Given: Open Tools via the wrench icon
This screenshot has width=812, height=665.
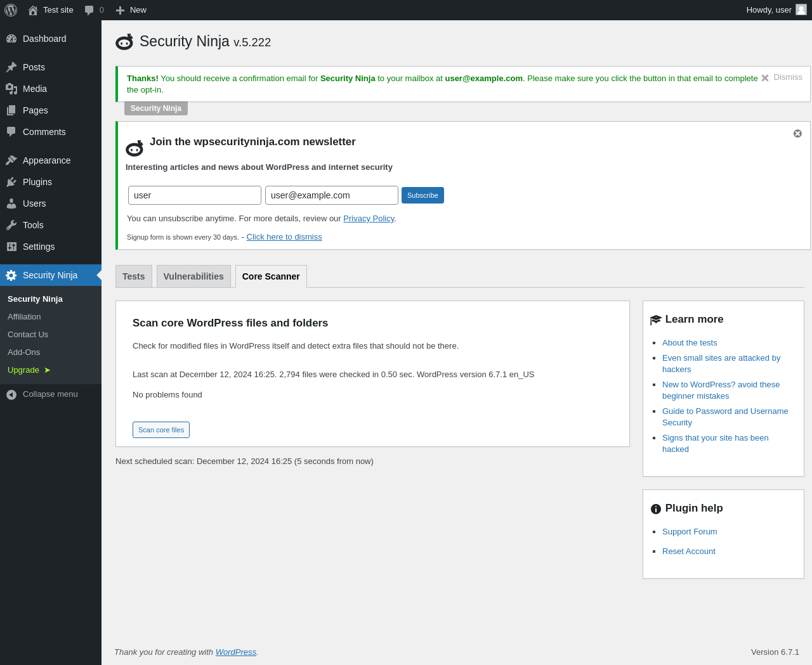Looking at the screenshot, I should (x=11, y=225).
